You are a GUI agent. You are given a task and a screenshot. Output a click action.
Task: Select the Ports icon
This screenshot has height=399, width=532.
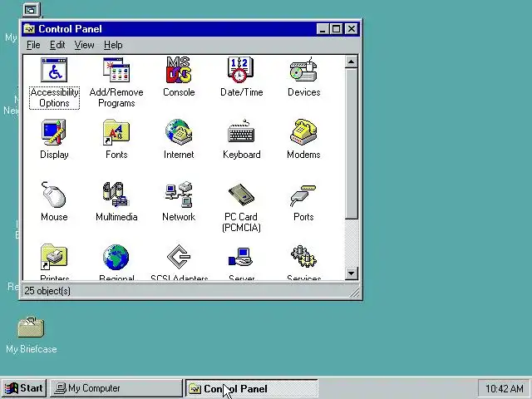(x=303, y=195)
